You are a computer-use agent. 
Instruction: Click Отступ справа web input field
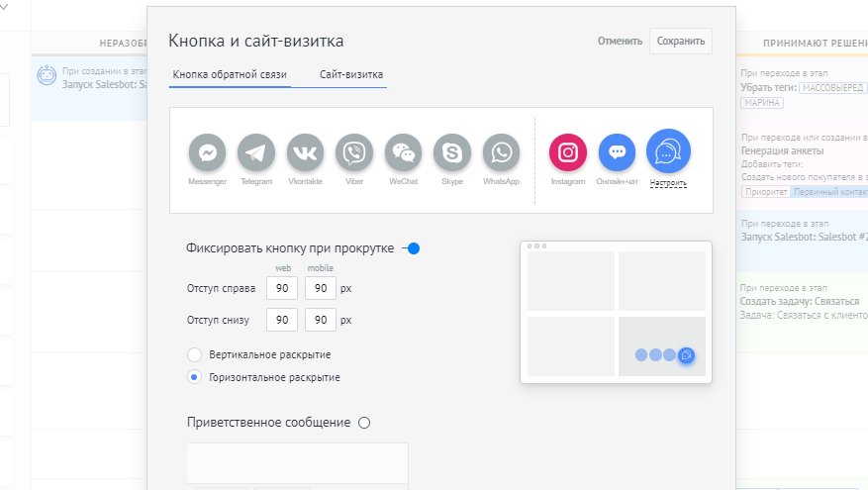point(282,288)
